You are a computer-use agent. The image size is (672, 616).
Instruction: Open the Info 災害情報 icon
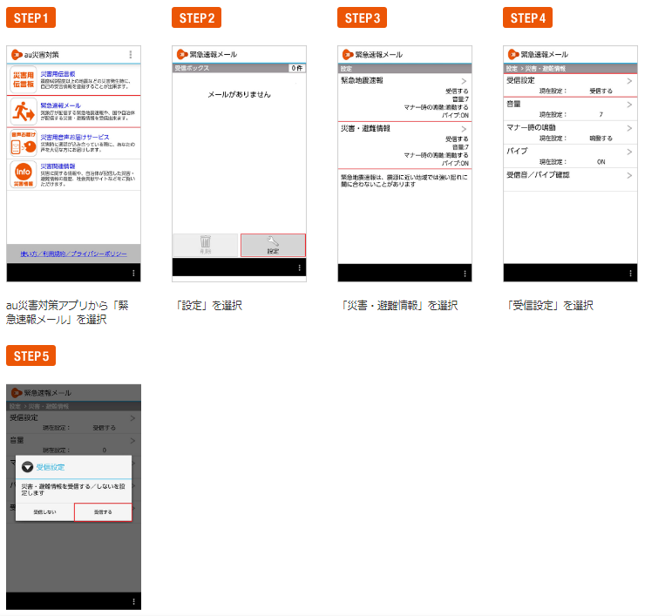coord(24,175)
